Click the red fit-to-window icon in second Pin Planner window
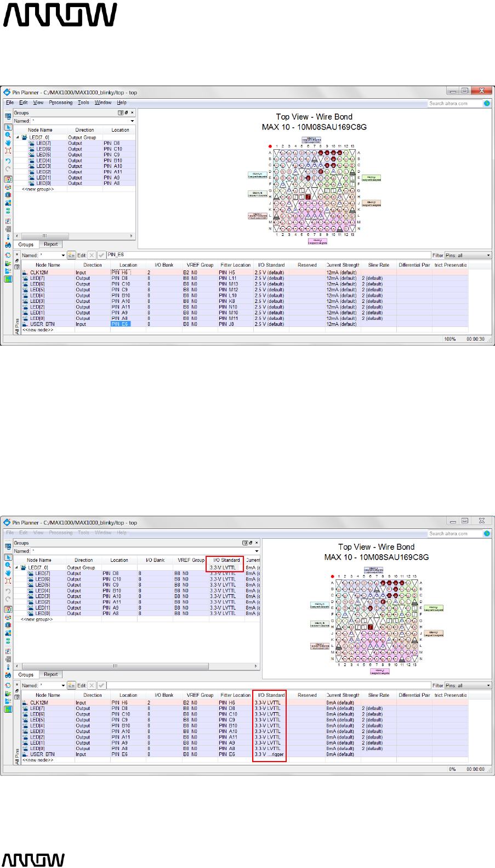Screen dimensions: 495x868 point(8,580)
